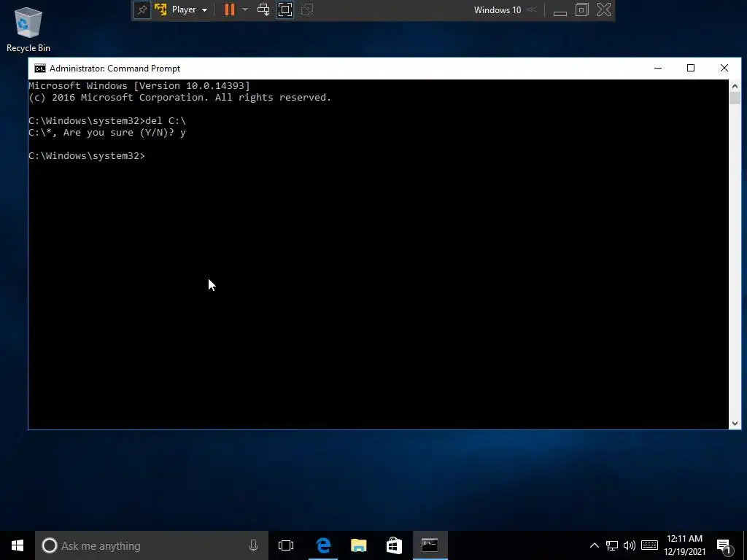Image resolution: width=747 pixels, height=560 pixels.
Task: Collapse the VMware toolbar chevron
Action: click(x=532, y=9)
